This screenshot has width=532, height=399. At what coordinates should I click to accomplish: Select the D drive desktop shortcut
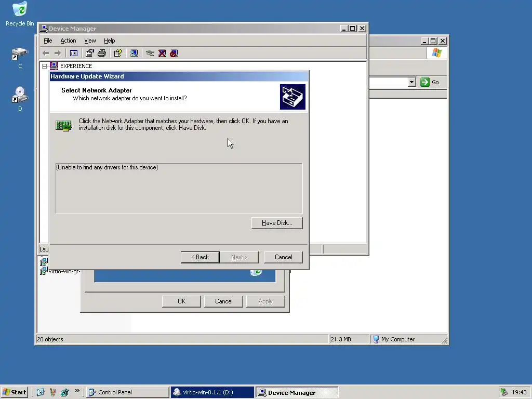(x=20, y=99)
